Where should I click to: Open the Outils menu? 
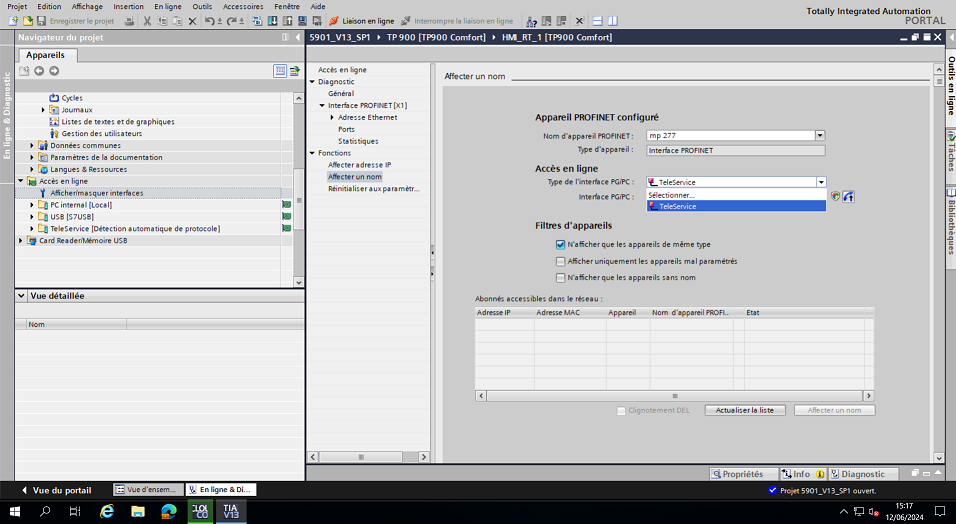(x=202, y=6)
